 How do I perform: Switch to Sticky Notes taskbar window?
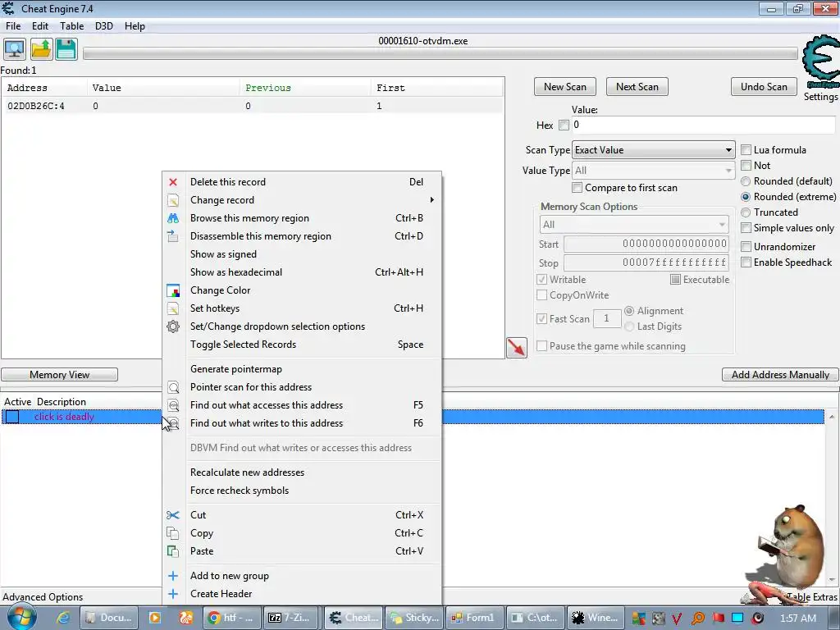tap(416, 618)
